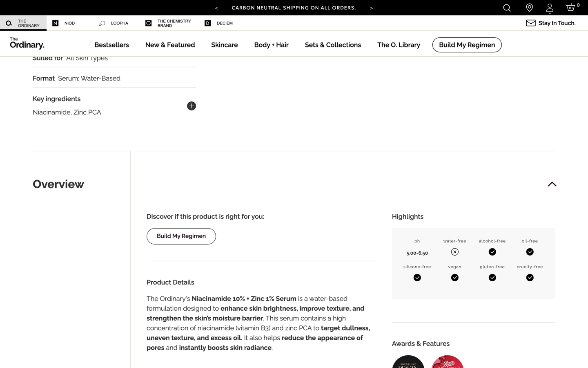Screen dimensions: 588x368
Task: Show next announcement with right arrow
Action: (371, 8)
